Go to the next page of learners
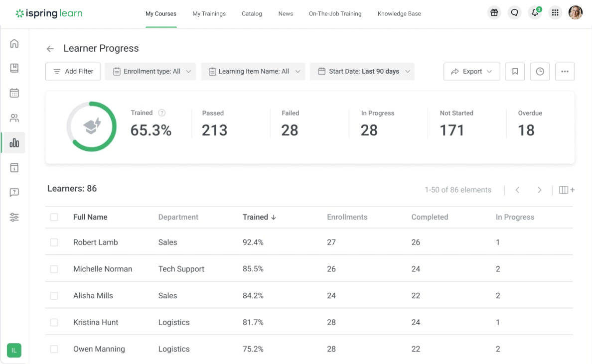Image resolution: width=592 pixels, height=364 pixels. pyautogui.click(x=540, y=190)
